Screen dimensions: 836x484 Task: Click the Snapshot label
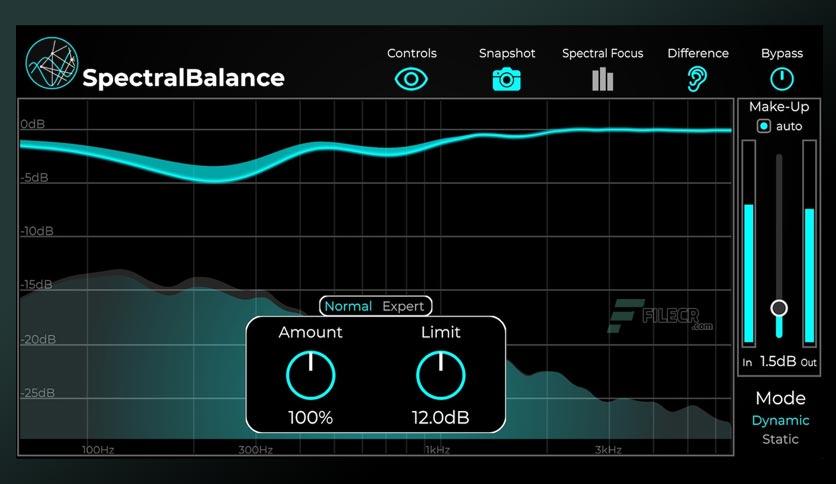click(507, 53)
